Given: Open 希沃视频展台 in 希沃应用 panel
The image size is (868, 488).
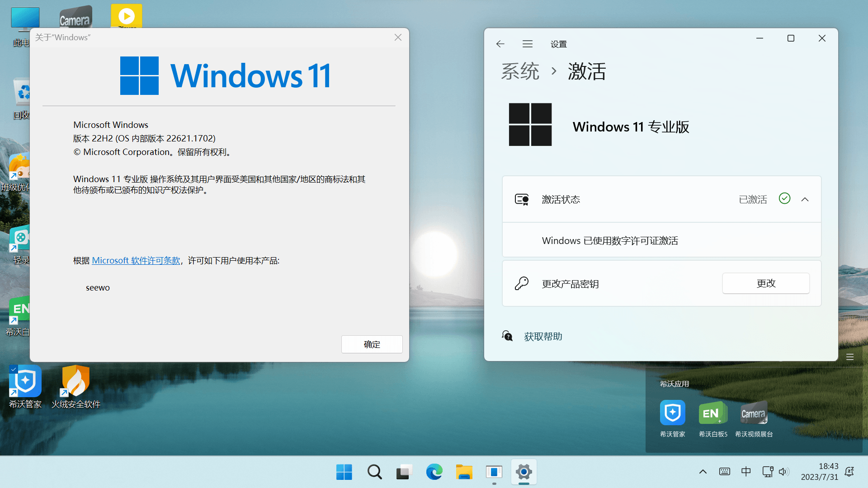Looking at the screenshot, I should 754,418.
